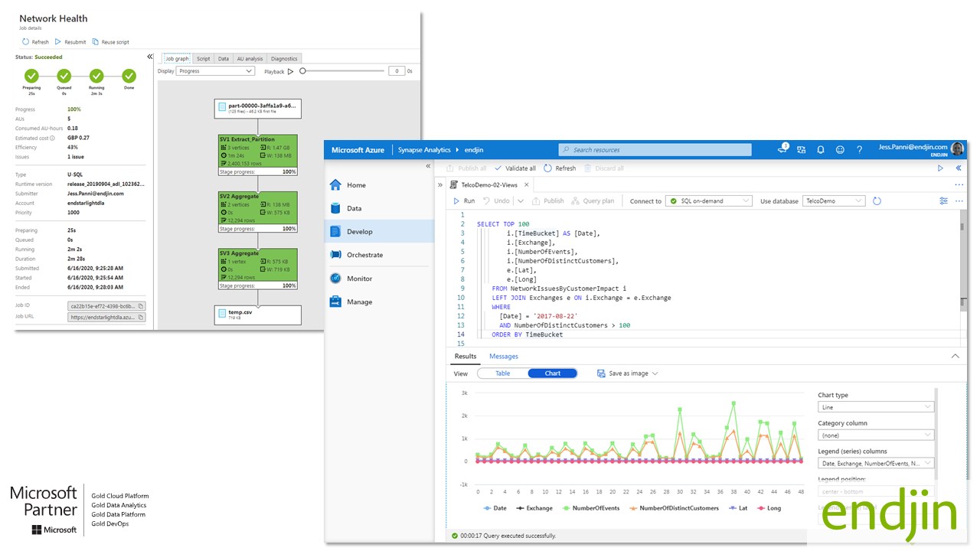Image resolution: width=980 pixels, height=551 pixels.
Task: Switch results view to Table
Action: [x=502, y=373]
